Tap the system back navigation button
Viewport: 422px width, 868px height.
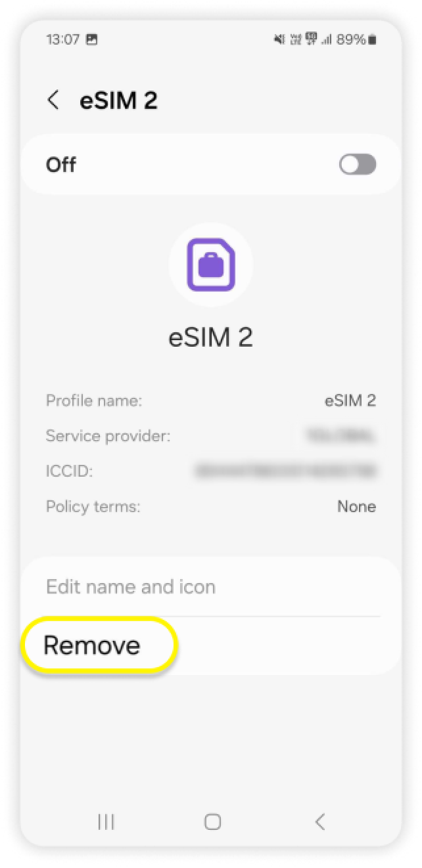coord(320,821)
